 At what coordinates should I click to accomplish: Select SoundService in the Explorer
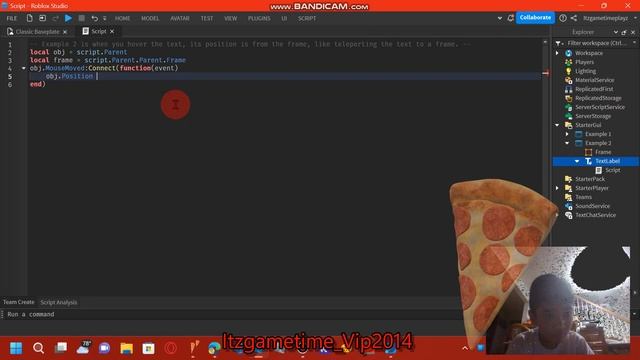click(x=592, y=206)
